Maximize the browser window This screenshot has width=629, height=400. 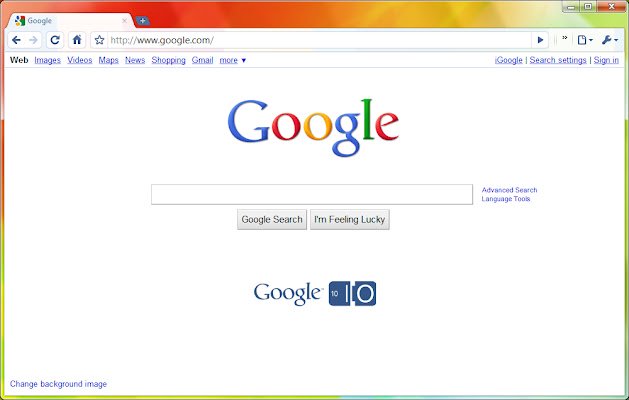pos(588,6)
